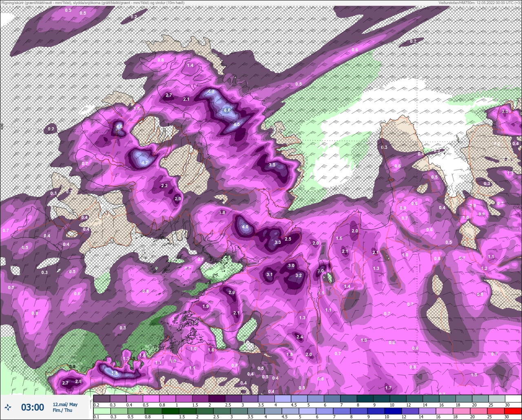
Task: Click the 2.2 precipitation value on the map
Action: pyautogui.click(x=164, y=186)
